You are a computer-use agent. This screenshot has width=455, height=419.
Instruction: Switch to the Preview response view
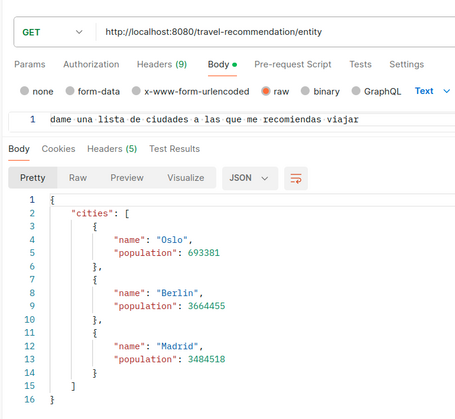127,178
